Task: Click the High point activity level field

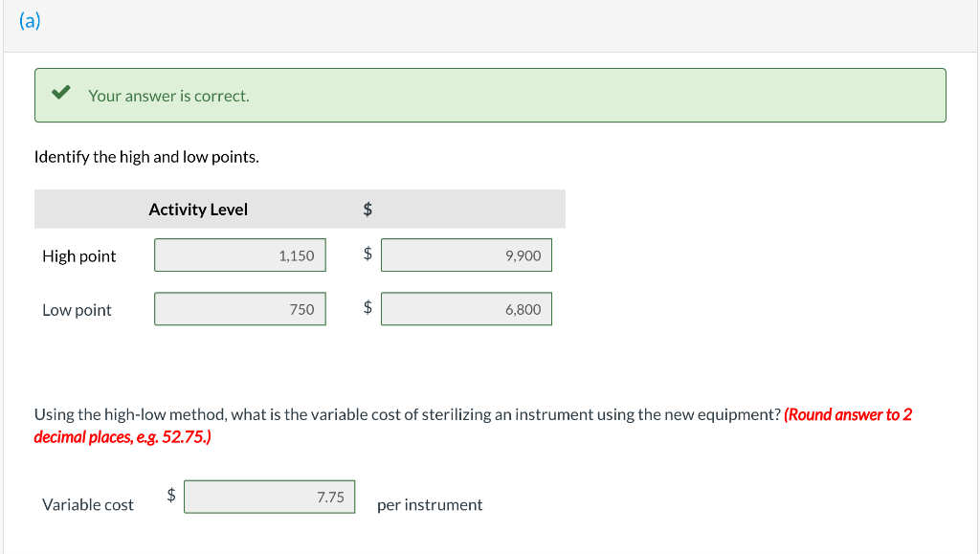Action: click(x=240, y=255)
